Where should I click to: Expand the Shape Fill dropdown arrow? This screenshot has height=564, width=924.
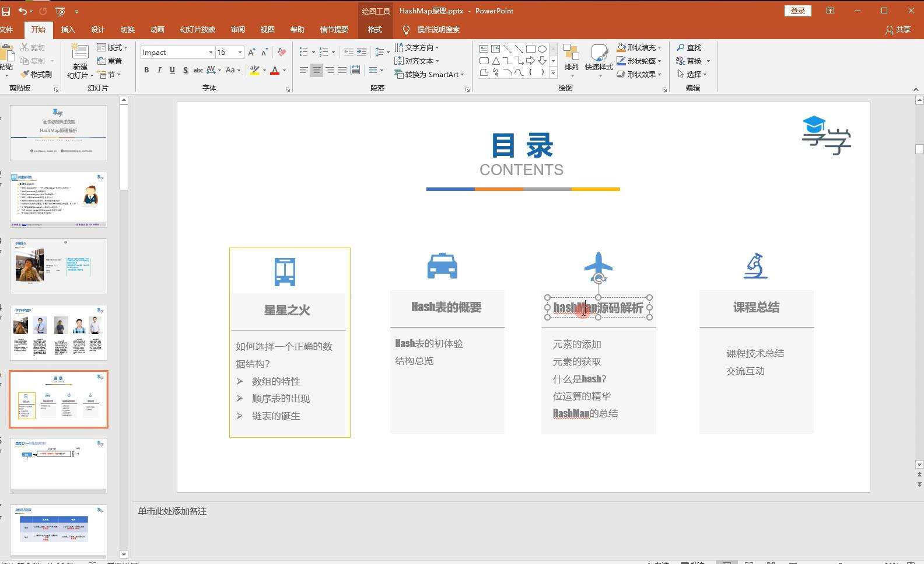click(x=659, y=48)
